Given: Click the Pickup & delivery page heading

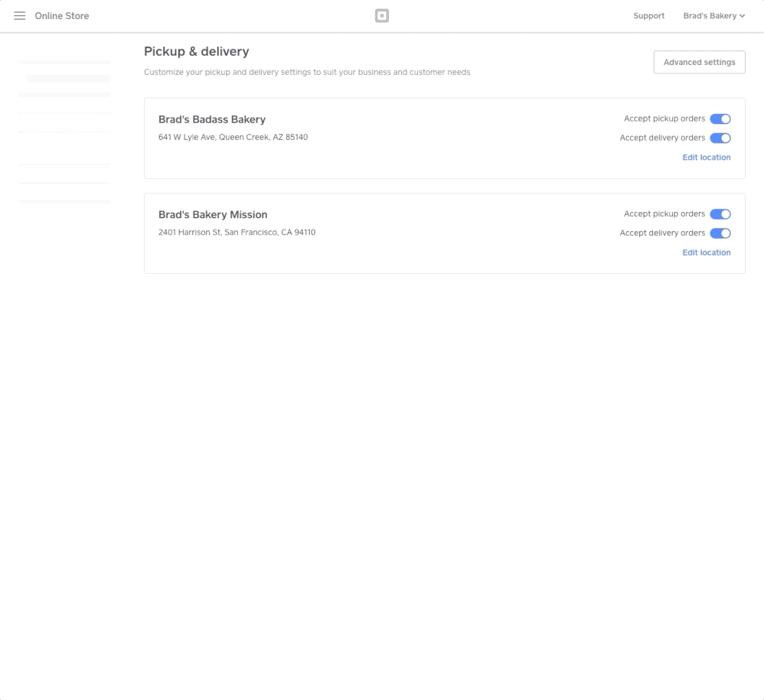Looking at the screenshot, I should pyautogui.click(x=197, y=51).
